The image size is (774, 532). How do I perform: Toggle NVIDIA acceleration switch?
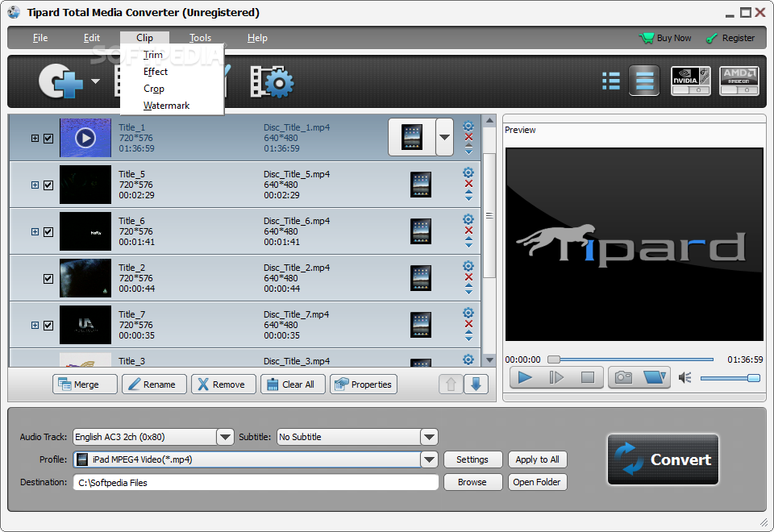691,81
